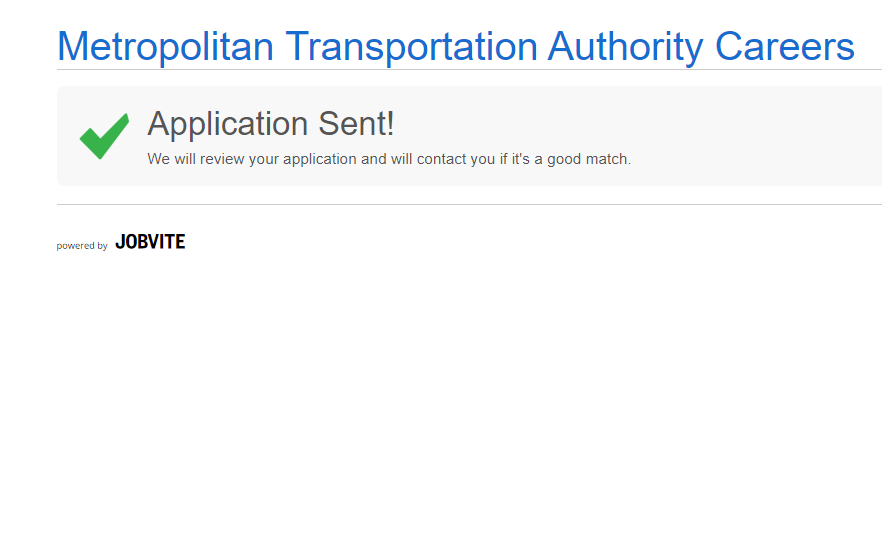Click the blank area below the footer

[x=440, y=400]
